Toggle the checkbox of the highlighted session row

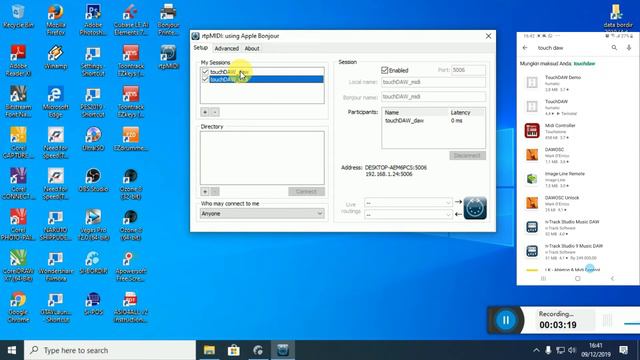(205, 79)
